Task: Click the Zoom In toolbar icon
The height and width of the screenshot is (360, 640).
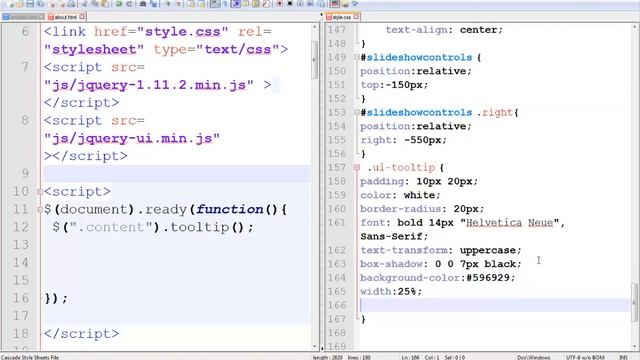Action: click(167, 4)
